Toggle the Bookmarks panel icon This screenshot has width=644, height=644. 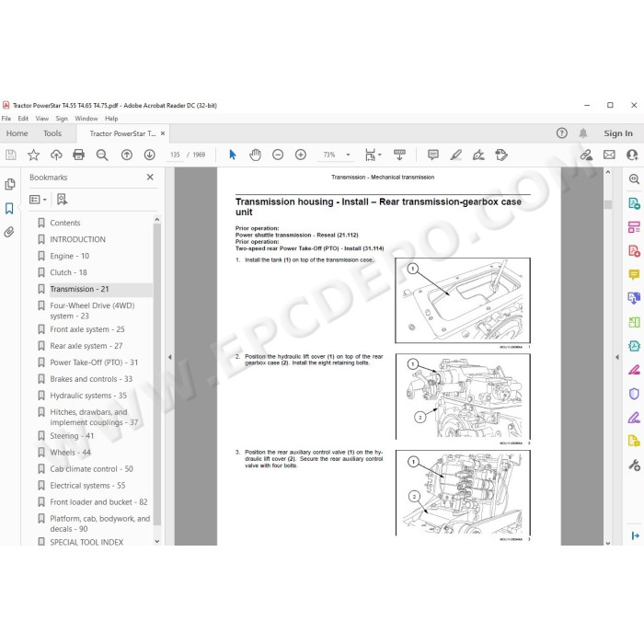click(x=9, y=208)
